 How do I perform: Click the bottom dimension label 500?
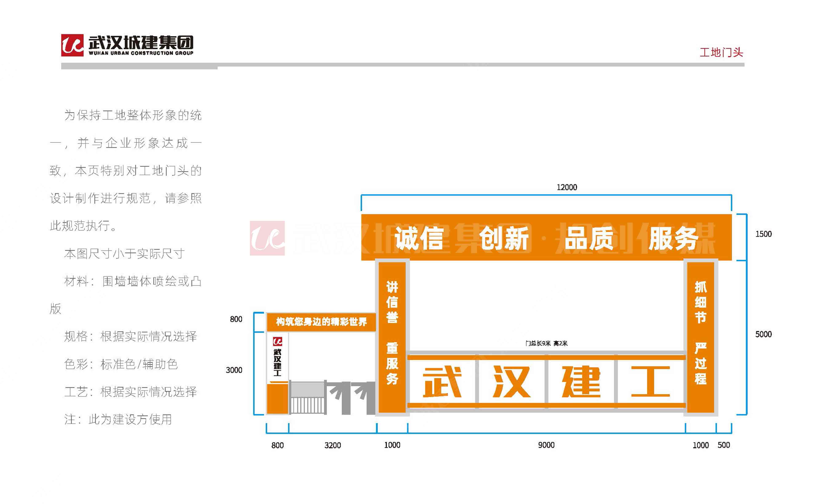(724, 445)
